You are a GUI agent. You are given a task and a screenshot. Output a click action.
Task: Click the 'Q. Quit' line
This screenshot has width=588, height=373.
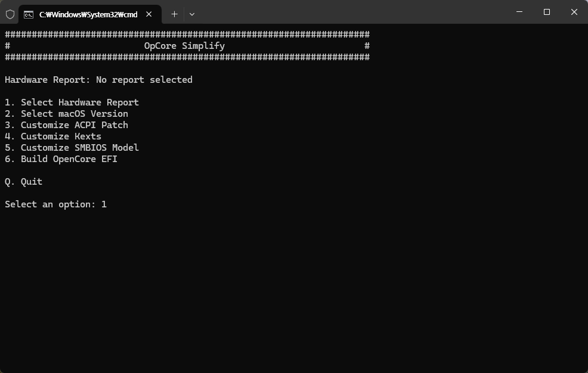click(23, 182)
